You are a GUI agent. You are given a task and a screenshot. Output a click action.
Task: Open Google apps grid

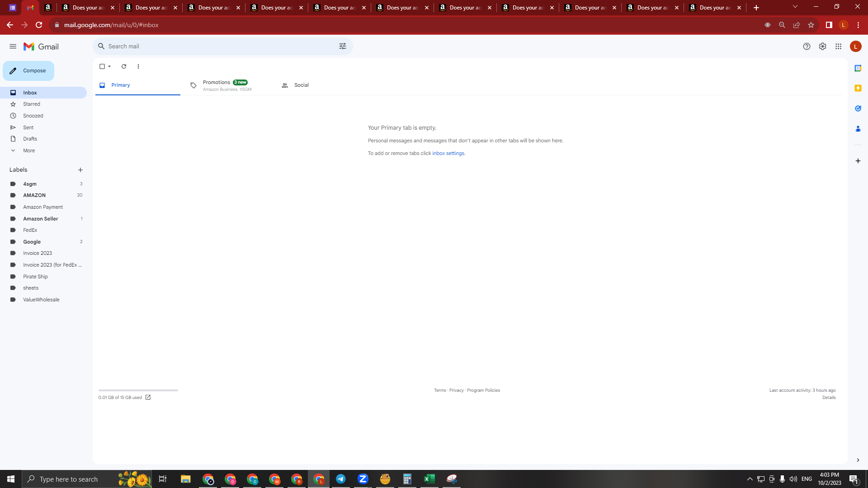tap(839, 47)
